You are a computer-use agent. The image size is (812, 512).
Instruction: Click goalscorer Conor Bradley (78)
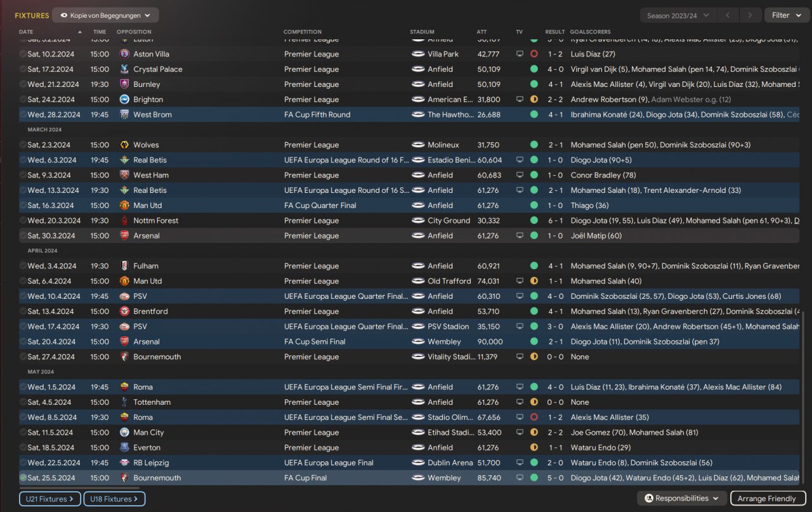pos(603,175)
